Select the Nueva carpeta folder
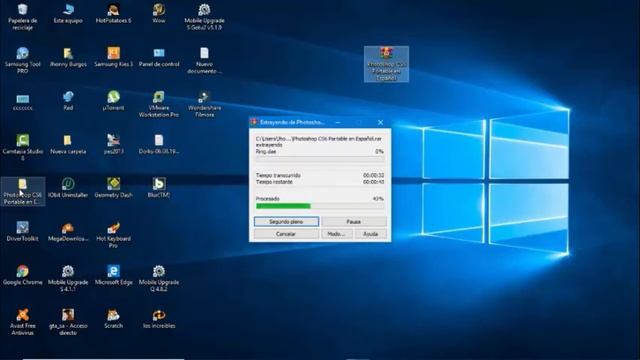 pyautogui.click(x=68, y=144)
